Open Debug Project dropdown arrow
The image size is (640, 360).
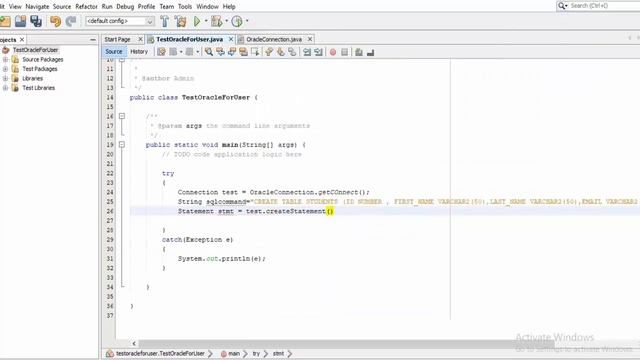[227, 21]
